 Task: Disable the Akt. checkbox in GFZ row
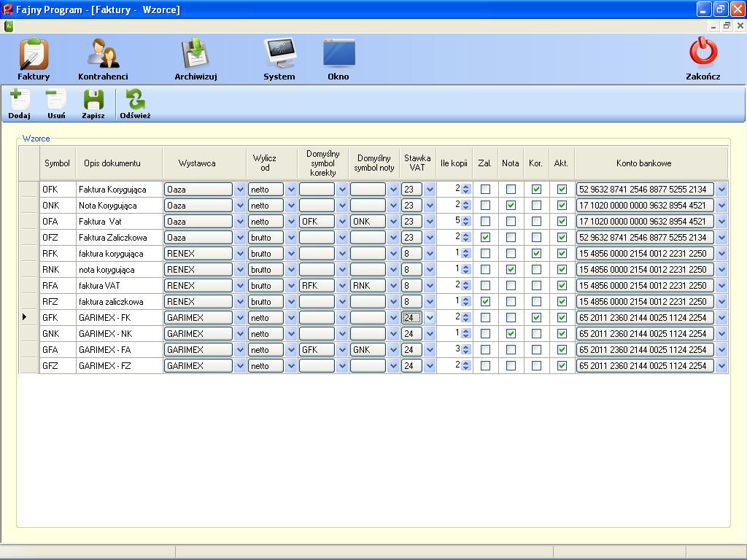coord(562,366)
